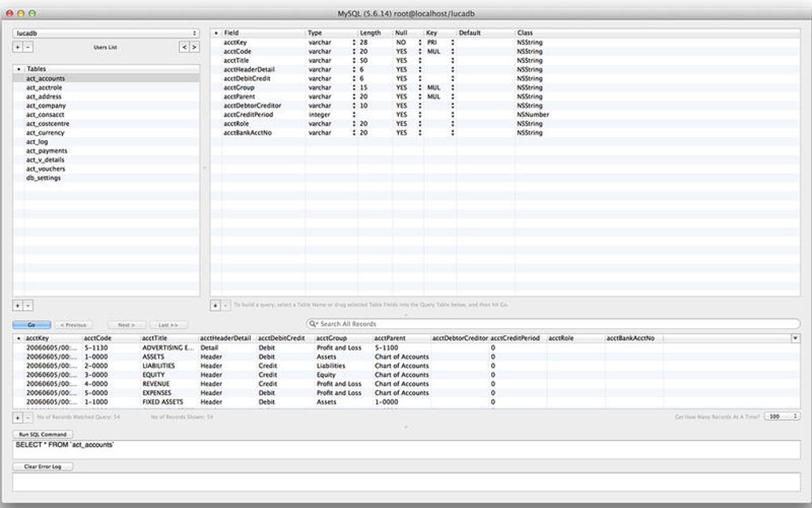Select the acctHeaderDetail field row
The height and width of the screenshot is (508, 812).
point(505,69)
